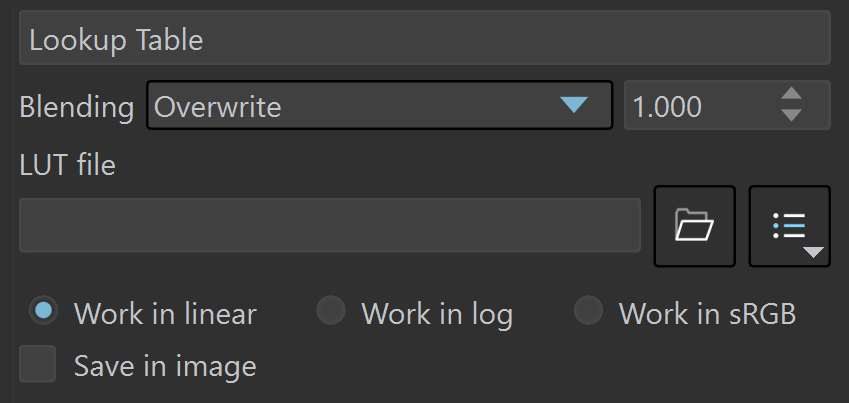This screenshot has height=403, width=849.
Task: Expand the Overwrite blending mode dropdown
Action: (x=380, y=105)
